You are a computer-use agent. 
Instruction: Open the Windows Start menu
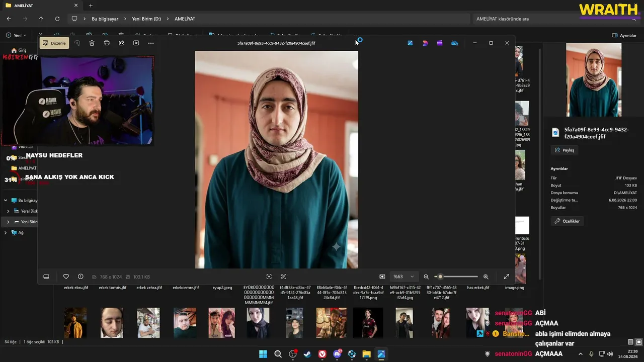[x=263, y=354]
